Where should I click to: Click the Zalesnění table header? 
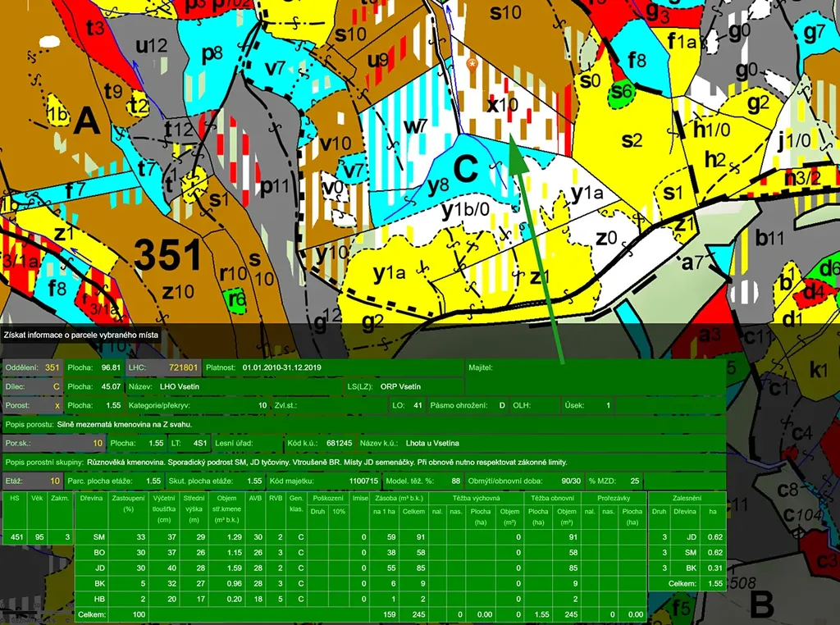685,498
